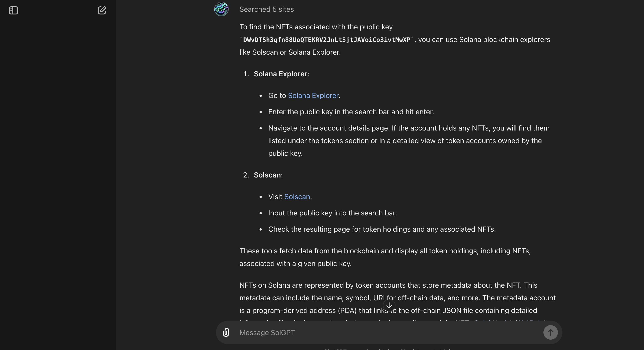644x350 pixels.
Task: Click 'Input the public key' bullet text
Action: (x=333, y=213)
